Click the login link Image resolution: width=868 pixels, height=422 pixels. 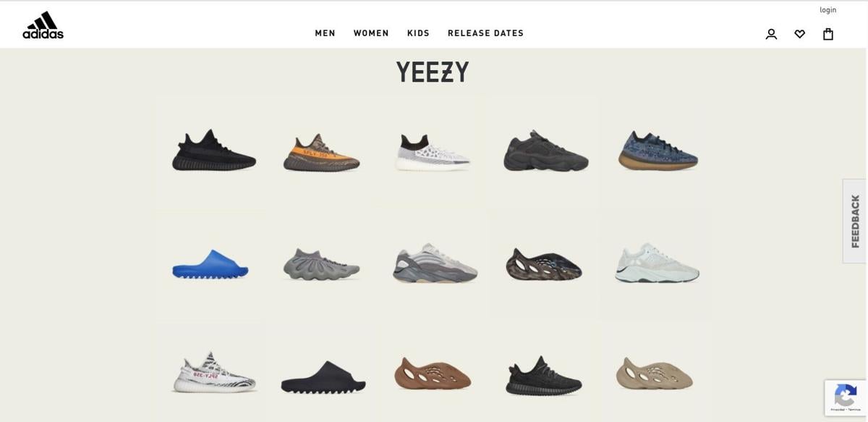(827, 10)
